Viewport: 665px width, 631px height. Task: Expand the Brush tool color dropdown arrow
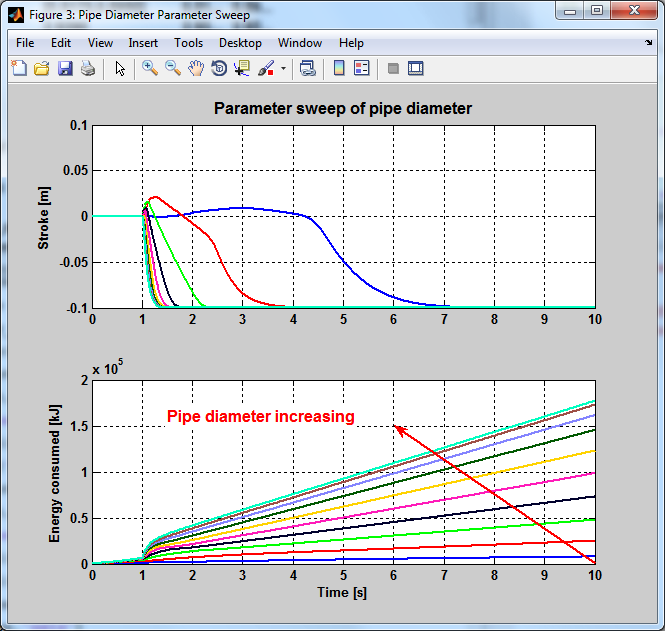[283, 69]
